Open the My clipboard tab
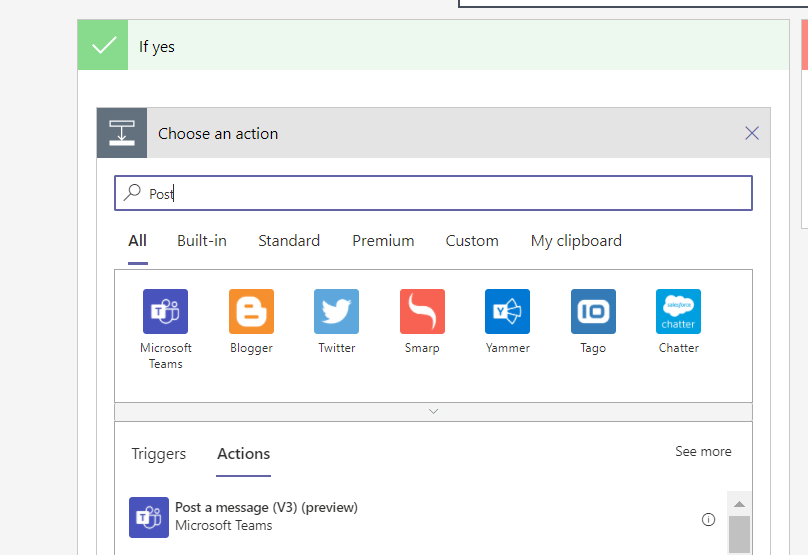The height and width of the screenshot is (555, 808). (576, 241)
